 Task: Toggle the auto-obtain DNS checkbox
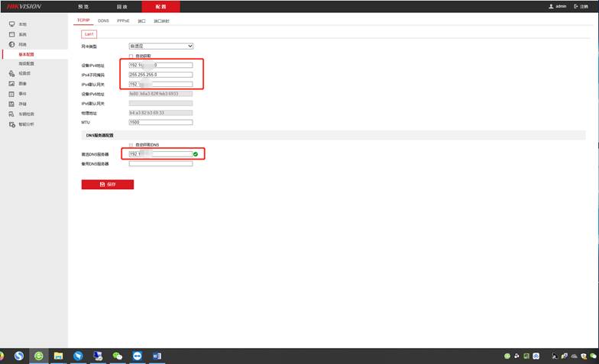click(131, 144)
